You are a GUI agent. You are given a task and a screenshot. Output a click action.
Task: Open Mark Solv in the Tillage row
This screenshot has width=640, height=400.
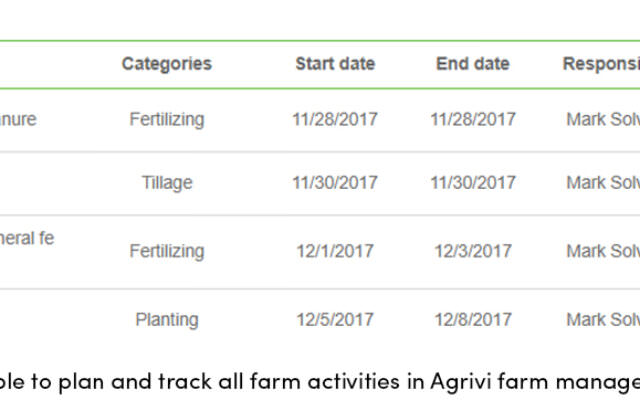pos(603,183)
